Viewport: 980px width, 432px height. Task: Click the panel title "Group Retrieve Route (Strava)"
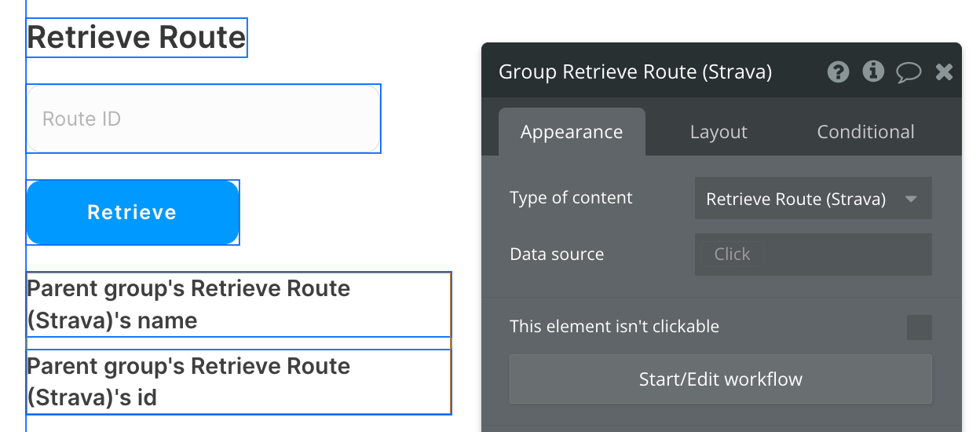tap(635, 72)
